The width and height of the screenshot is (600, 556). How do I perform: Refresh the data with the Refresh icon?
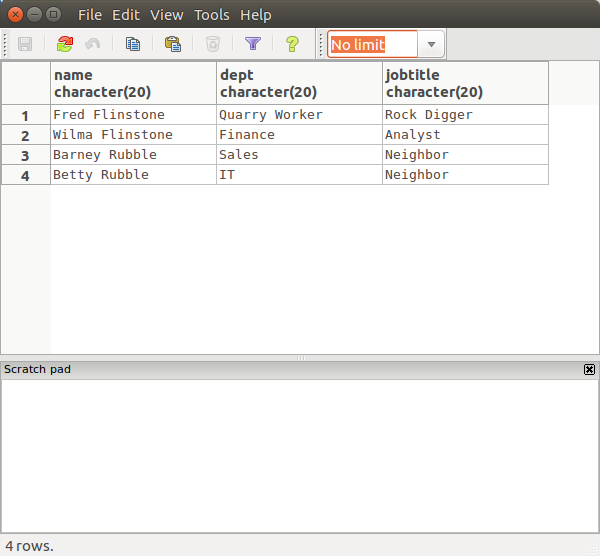tap(65, 44)
